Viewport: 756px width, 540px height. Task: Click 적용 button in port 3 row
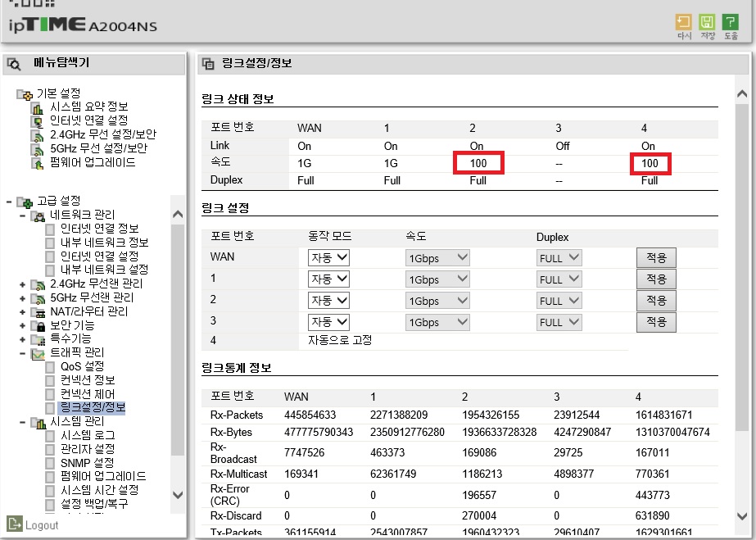tap(656, 322)
